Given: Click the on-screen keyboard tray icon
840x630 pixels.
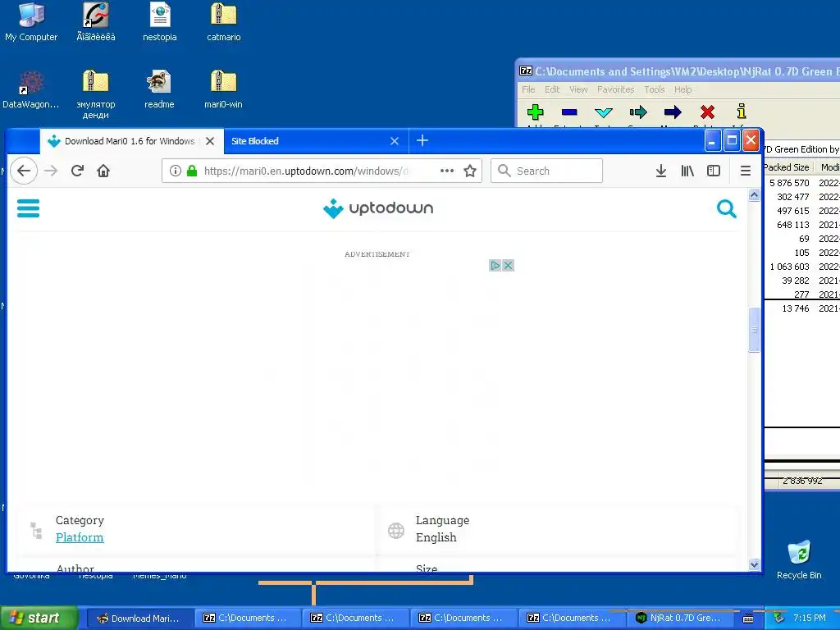Looking at the screenshot, I should coord(748,619).
